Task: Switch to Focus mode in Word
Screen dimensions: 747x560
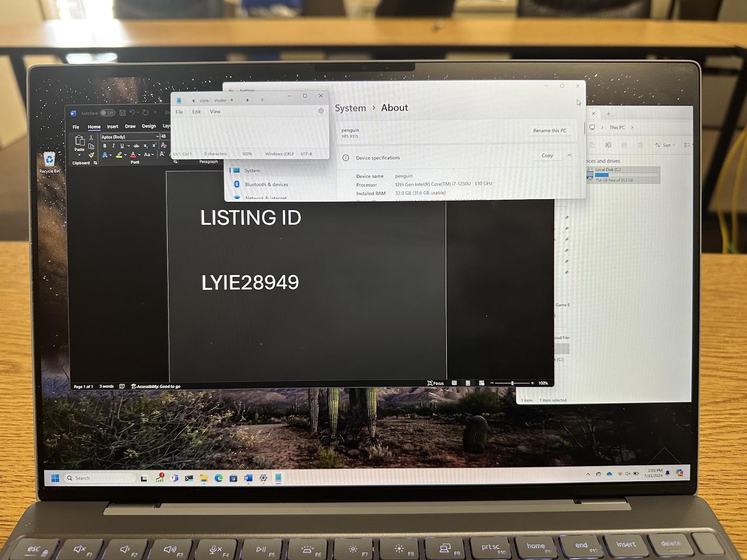Action: (x=436, y=383)
